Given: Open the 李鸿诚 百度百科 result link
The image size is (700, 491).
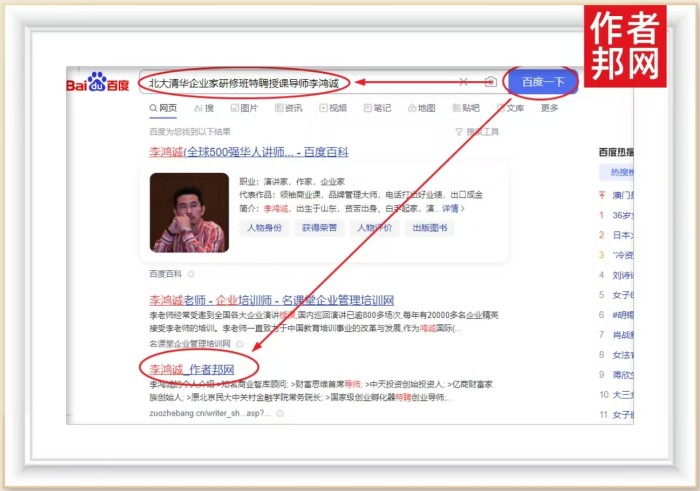Looking at the screenshot, I should tap(248, 152).
